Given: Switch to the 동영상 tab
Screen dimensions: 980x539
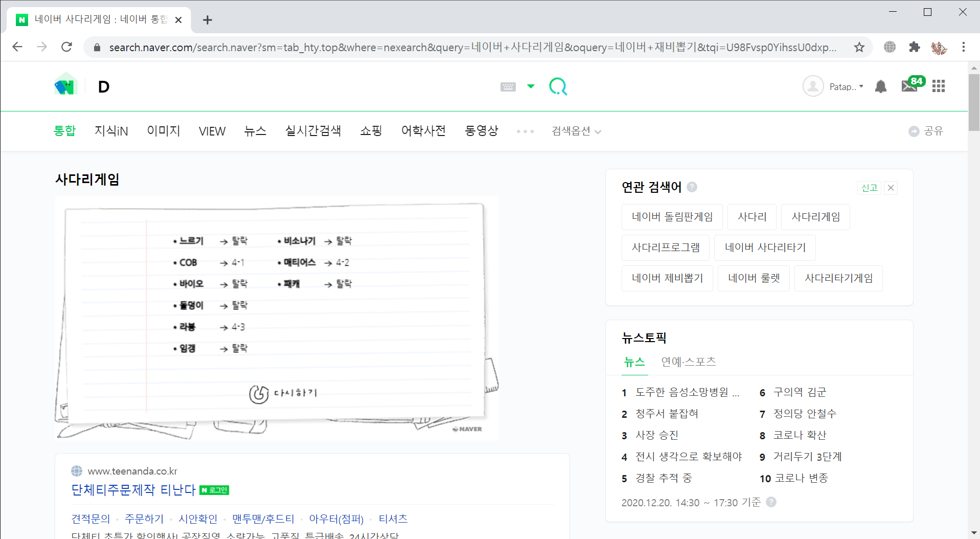Looking at the screenshot, I should (x=482, y=131).
